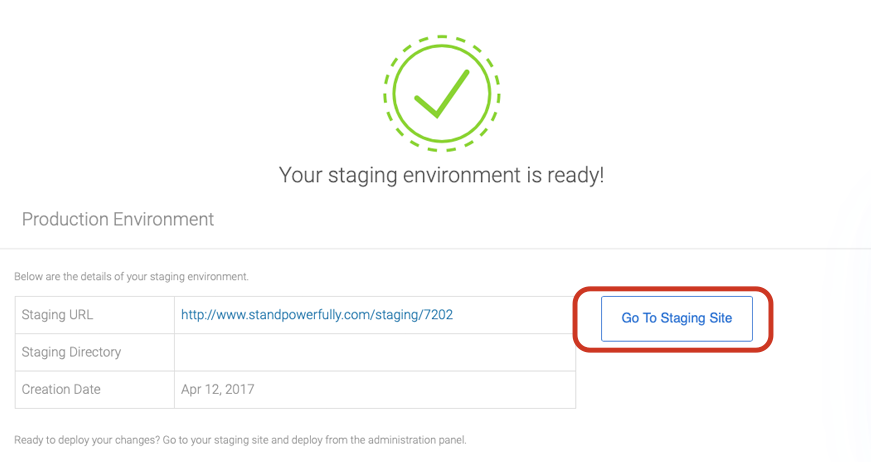Click the 'Below are the details' description text

coord(131,276)
